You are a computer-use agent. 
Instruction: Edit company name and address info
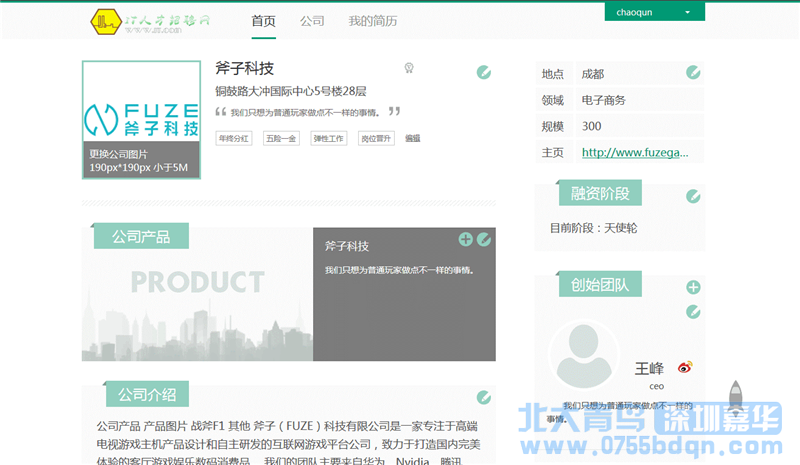(x=484, y=72)
